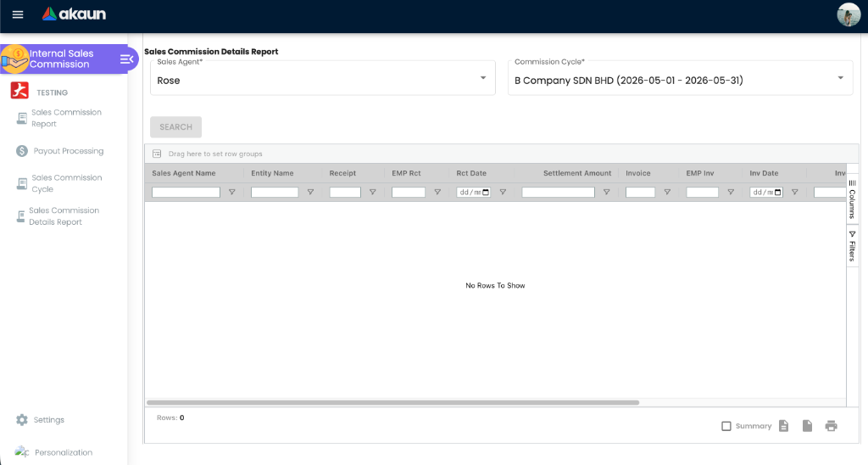Click the 'No Rows To Show' message
The height and width of the screenshot is (465, 868).
click(495, 285)
